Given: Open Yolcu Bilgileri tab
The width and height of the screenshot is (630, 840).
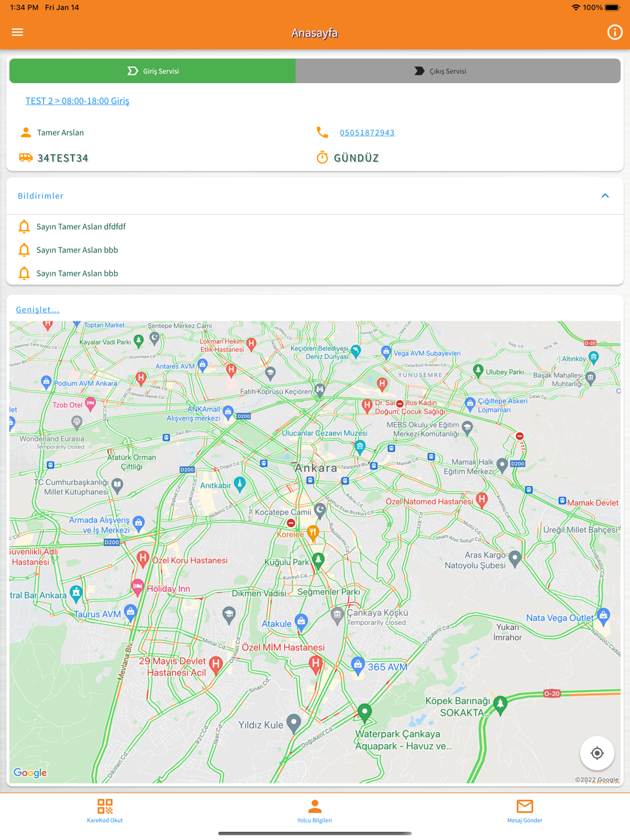Looking at the screenshot, I should (x=314, y=810).
